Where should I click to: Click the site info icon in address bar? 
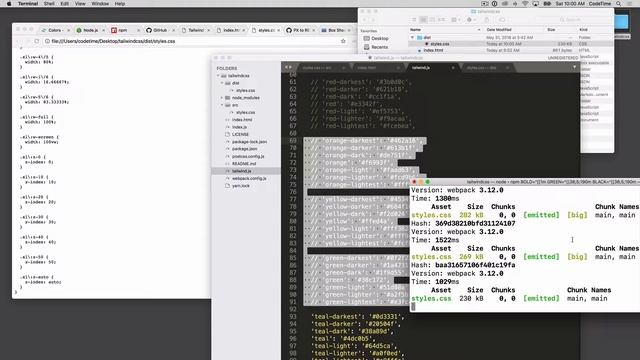[47, 41]
